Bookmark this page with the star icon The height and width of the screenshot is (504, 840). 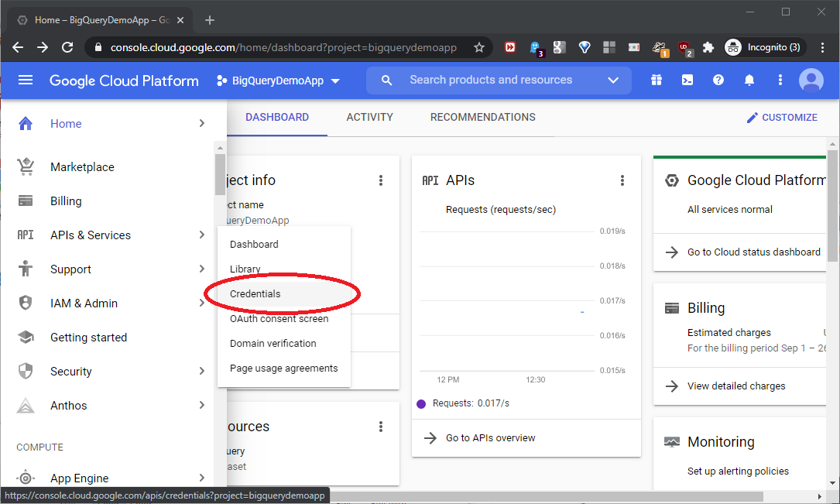(x=479, y=48)
